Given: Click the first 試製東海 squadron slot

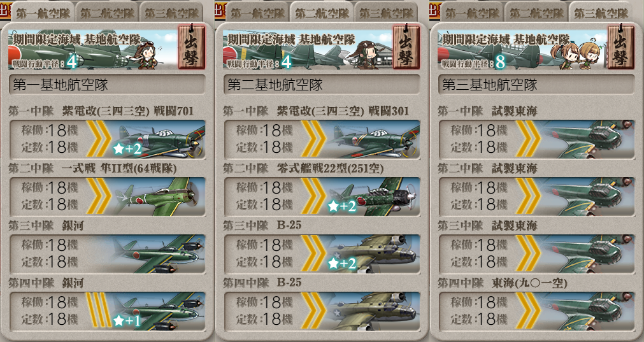Looking at the screenshot, I should (x=536, y=139).
